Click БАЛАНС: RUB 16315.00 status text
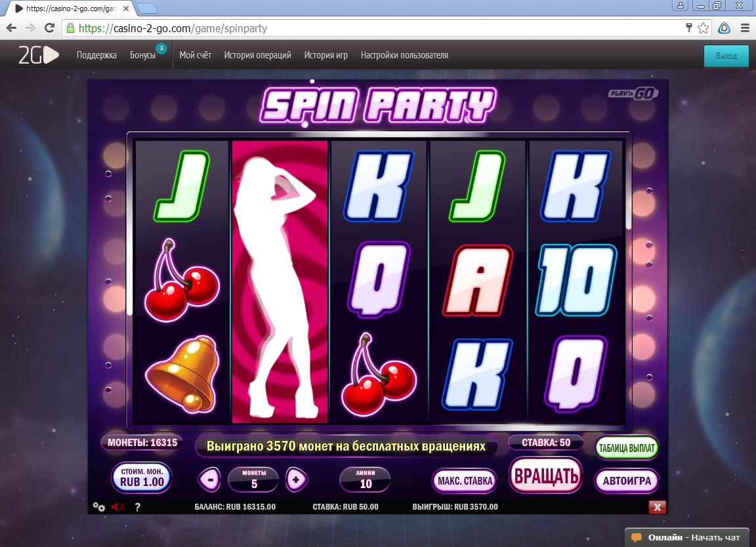 235,506
